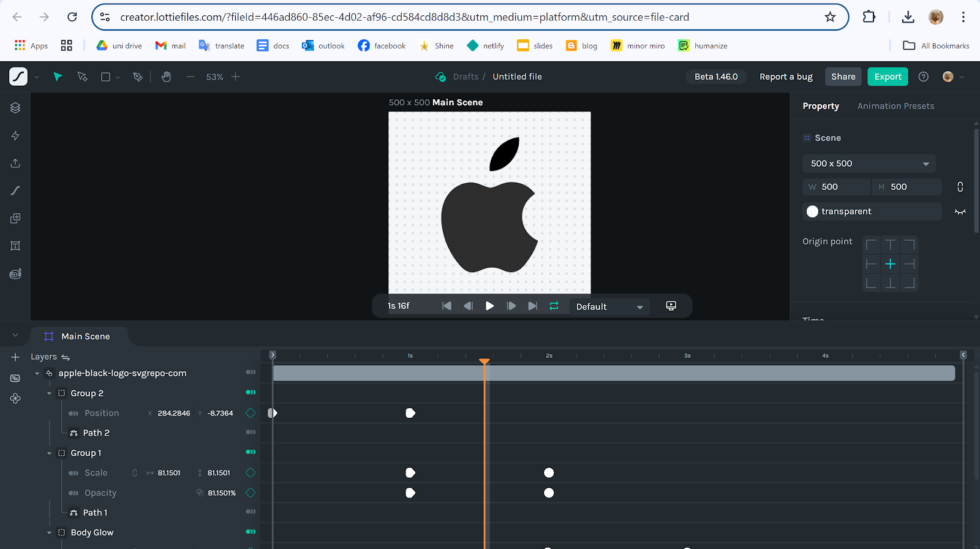The image size is (980, 549).
Task: Click the LottieFiles Creator logo menu
Action: [18, 77]
